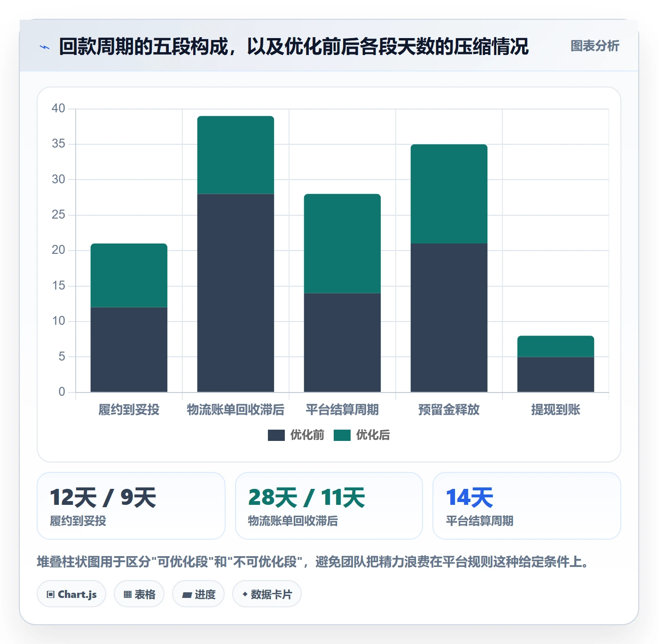Click the description text beginning 堆叠柱状图用于区分
The width and height of the screenshot is (658, 644).
pyautogui.click(x=313, y=562)
